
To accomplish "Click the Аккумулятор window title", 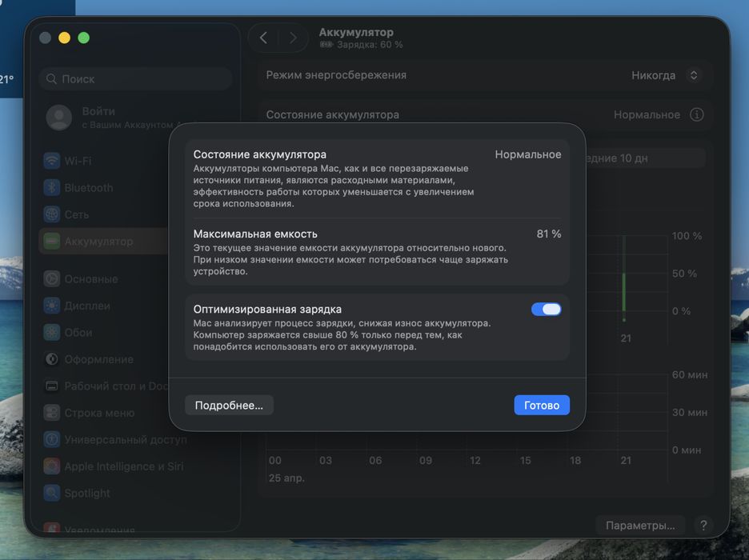I will coord(356,32).
